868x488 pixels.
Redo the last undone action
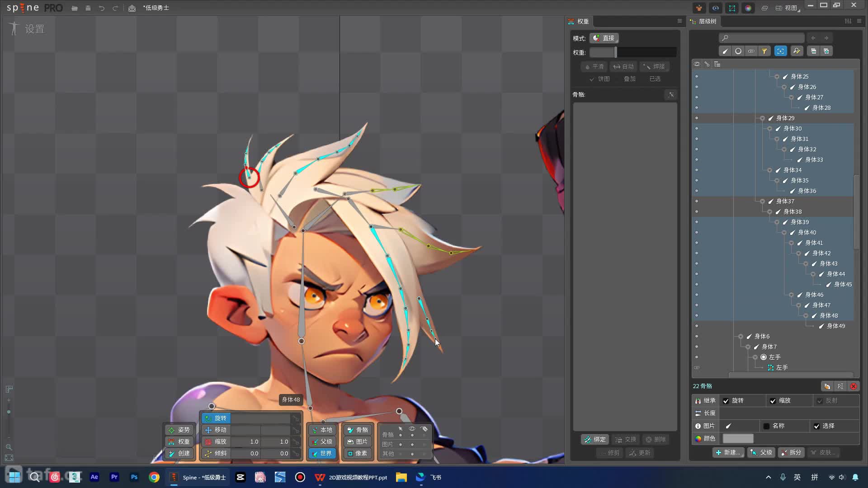(115, 8)
